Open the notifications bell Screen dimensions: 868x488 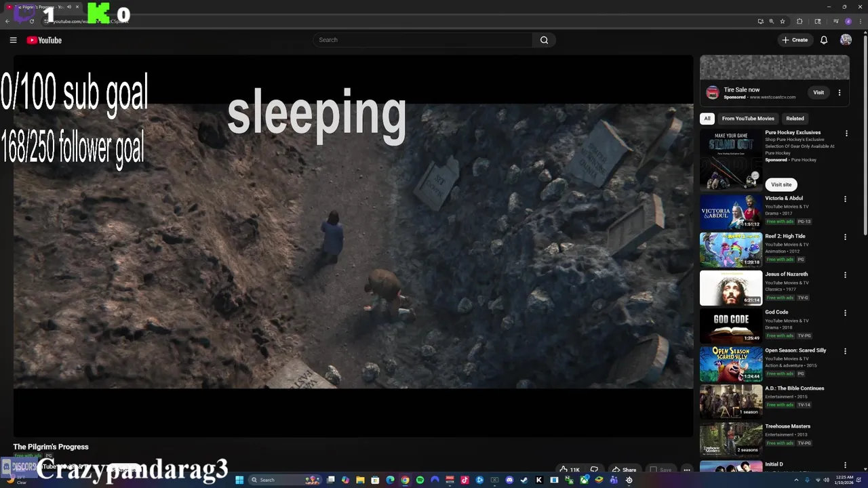[824, 40]
